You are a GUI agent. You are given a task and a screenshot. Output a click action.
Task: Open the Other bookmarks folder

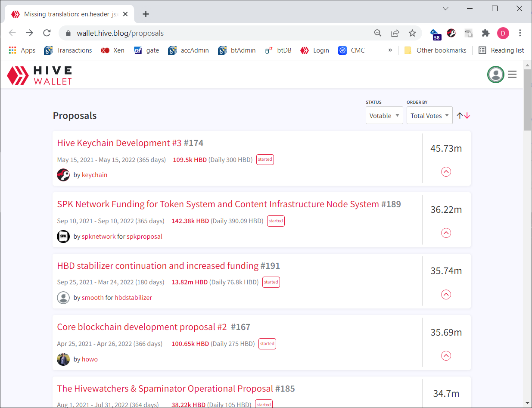436,50
